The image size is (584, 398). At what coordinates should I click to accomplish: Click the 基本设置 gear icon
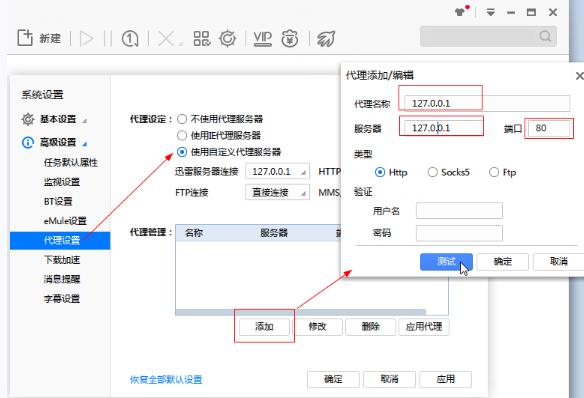click(28, 119)
